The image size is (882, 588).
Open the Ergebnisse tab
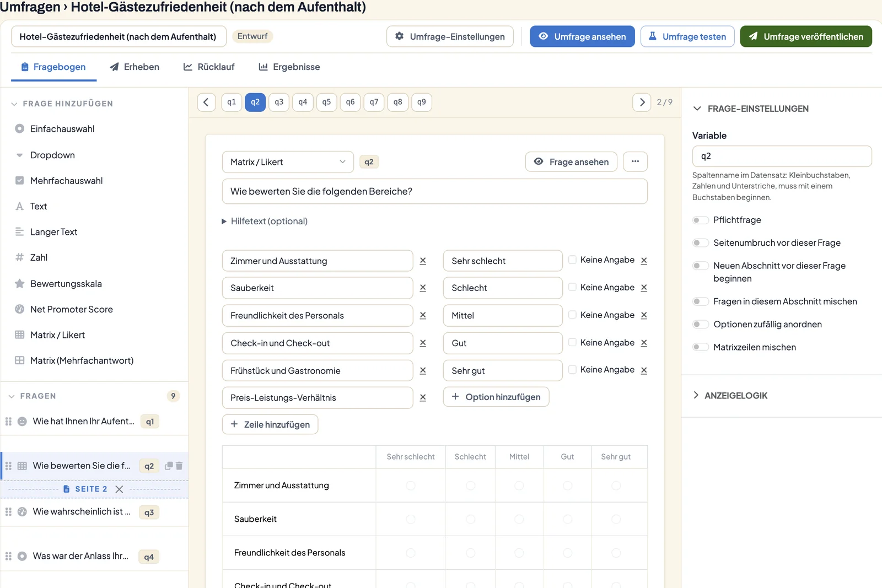289,67
